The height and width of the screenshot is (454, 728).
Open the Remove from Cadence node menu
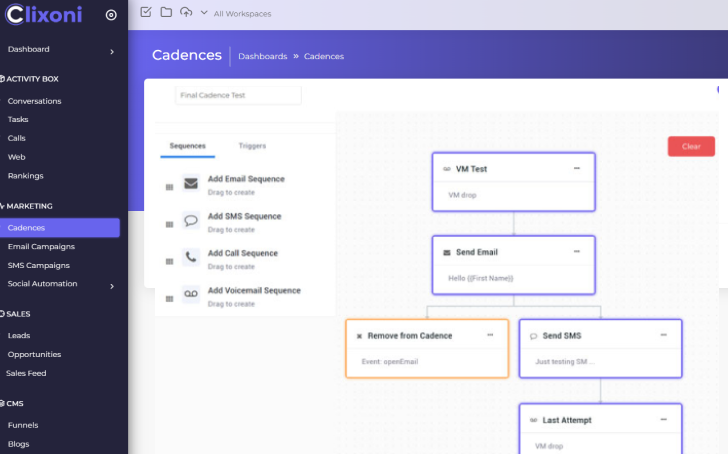point(489,336)
